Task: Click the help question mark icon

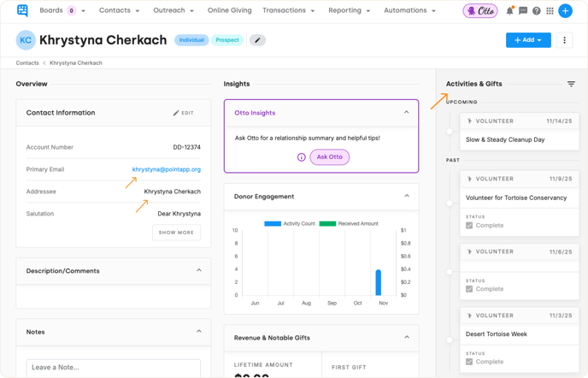Action: coord(537,11)
